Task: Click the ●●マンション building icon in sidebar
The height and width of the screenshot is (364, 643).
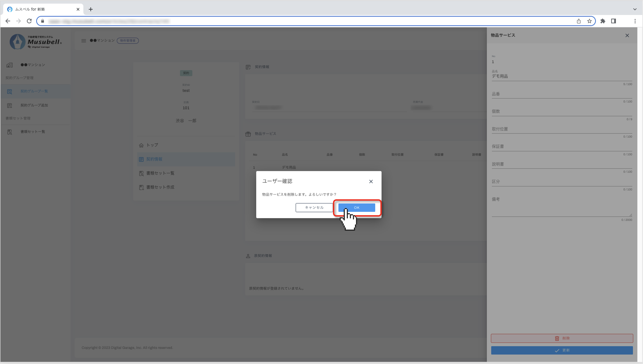Action: (x=10, y=65)
